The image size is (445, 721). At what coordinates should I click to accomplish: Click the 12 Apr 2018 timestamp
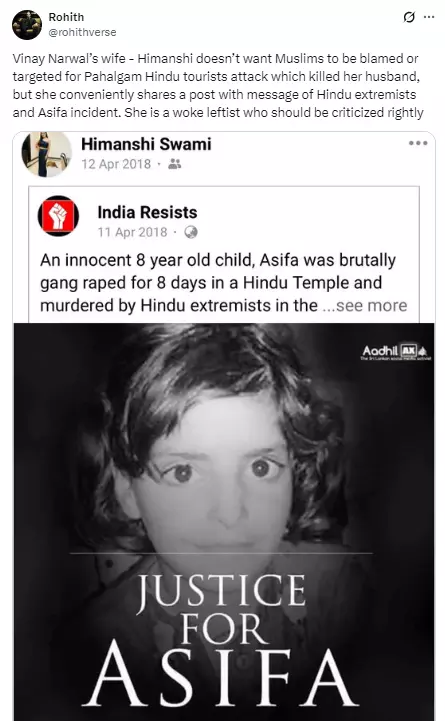tap(116, 164)
